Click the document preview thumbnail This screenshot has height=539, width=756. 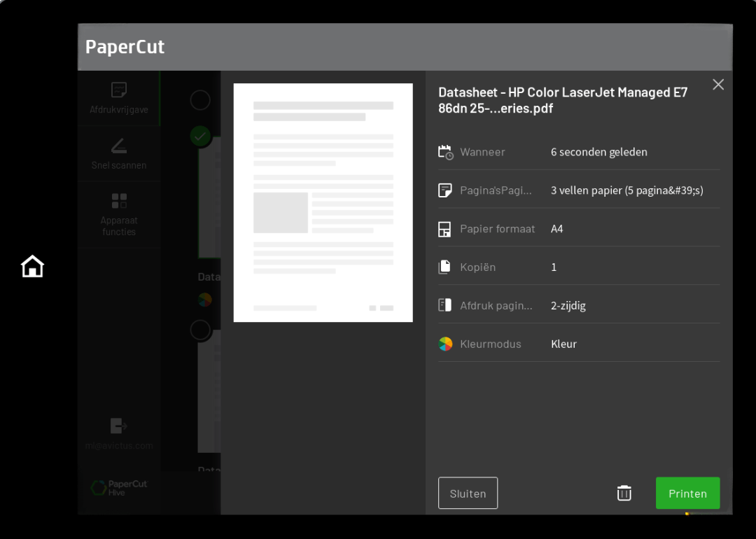point(323,202)
